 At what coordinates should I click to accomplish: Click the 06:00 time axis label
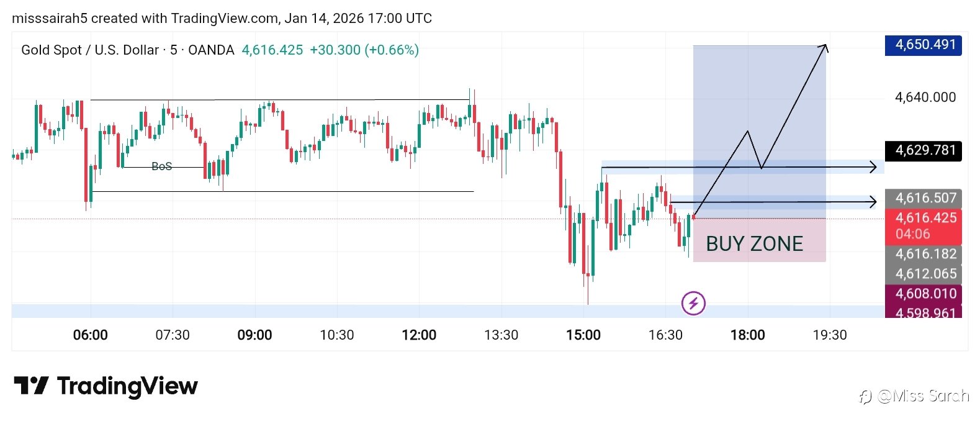tap(91, 335)
